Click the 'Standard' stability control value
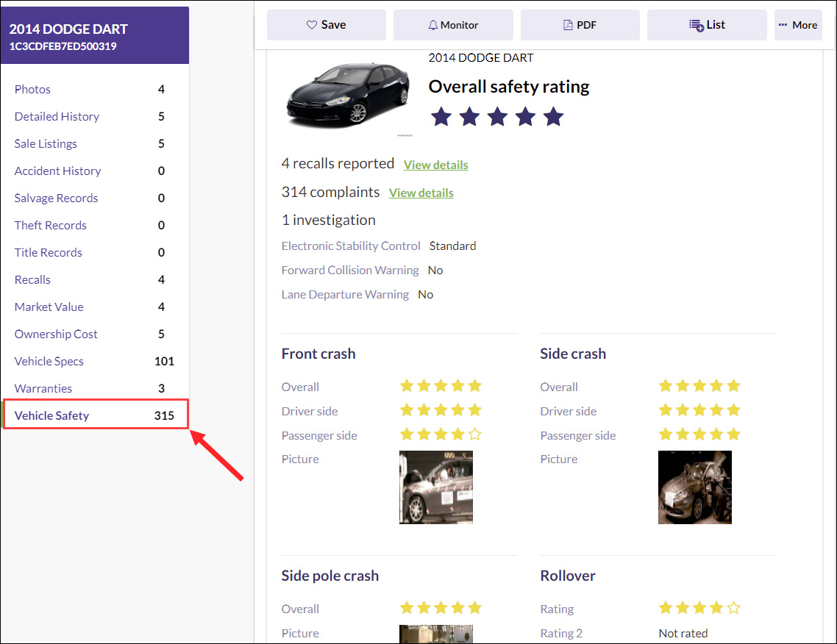Screen dimensions: 837x644 click(452, 246)
